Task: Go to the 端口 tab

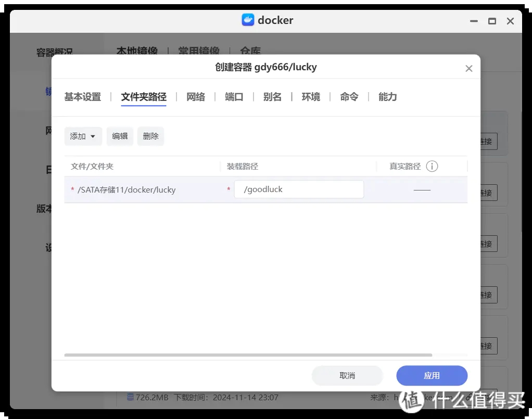Action: tap(234, 97)
